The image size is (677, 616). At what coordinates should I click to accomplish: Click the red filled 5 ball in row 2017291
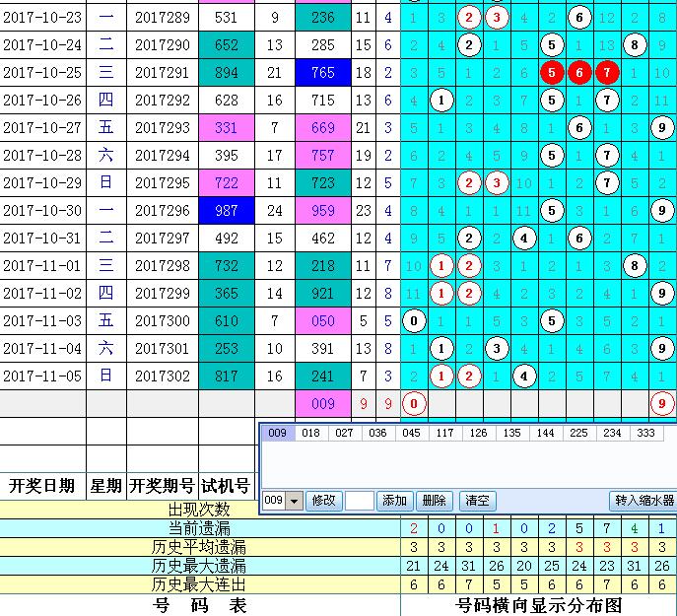click(552, 73)
